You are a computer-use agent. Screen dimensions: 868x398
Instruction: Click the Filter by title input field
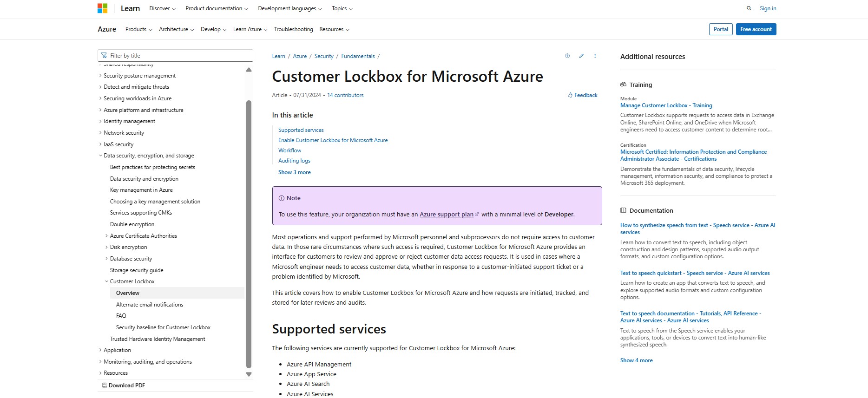pos(179,56)
